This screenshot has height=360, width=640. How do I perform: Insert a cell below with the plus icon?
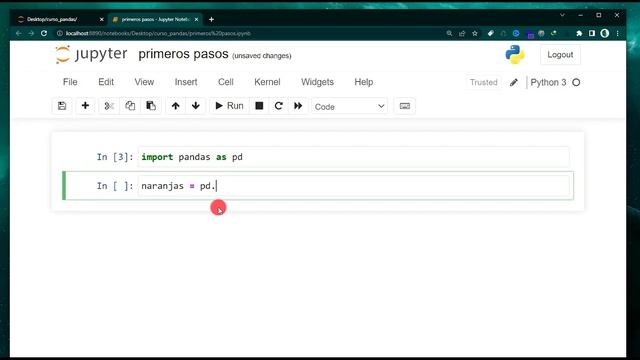pos(85,106)
